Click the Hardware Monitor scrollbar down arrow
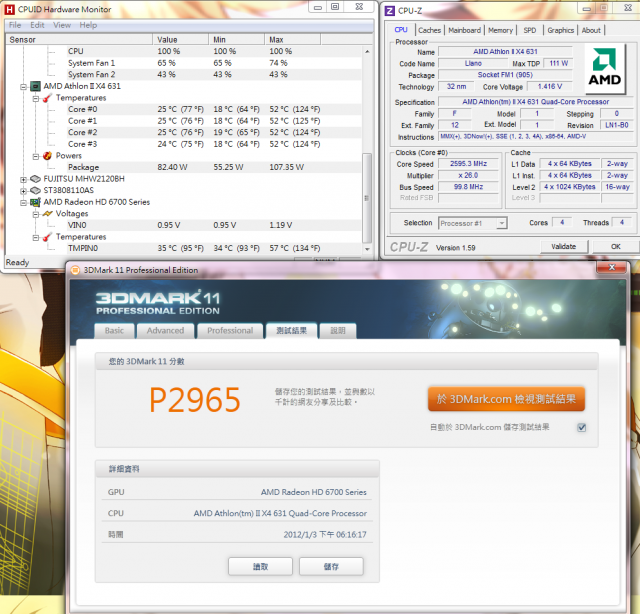Screen dimensions: 640x614 (367, 249)
